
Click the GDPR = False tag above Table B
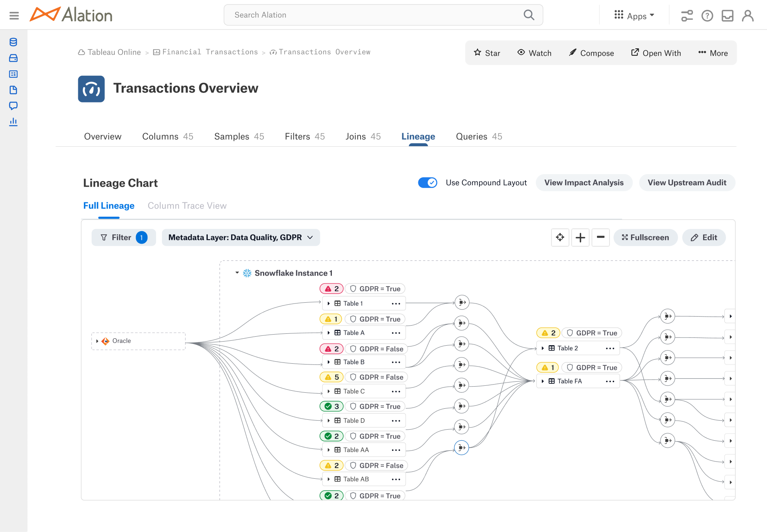tap(377, 349)
